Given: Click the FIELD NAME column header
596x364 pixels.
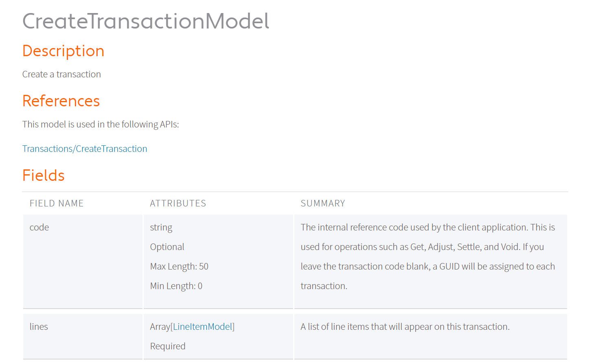Looking at the screenshot, I should tap(57, 204).
